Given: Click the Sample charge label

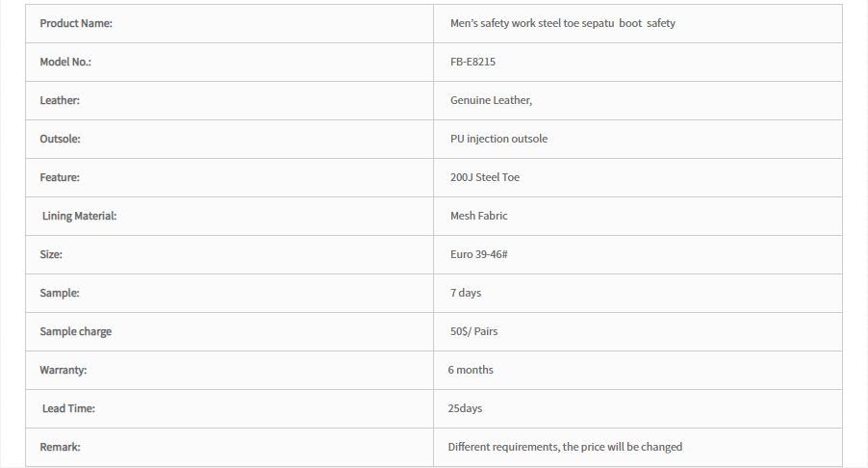Looking at the screenshot, I should coord(76,331).
